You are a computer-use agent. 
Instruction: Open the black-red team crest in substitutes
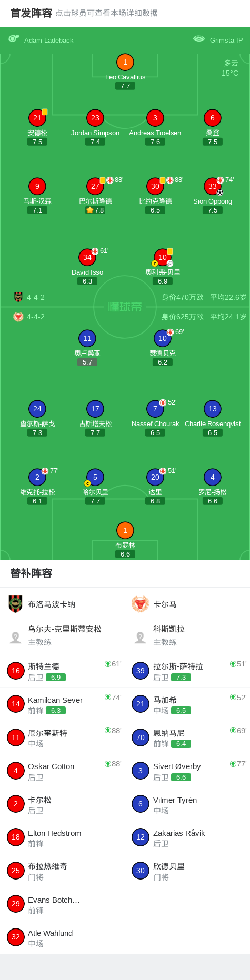point(16,604)
